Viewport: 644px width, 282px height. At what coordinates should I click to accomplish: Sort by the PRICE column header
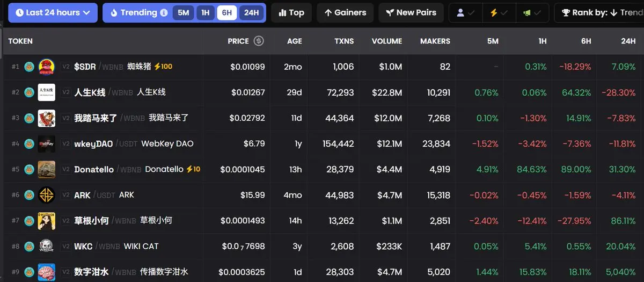point(238,41)
